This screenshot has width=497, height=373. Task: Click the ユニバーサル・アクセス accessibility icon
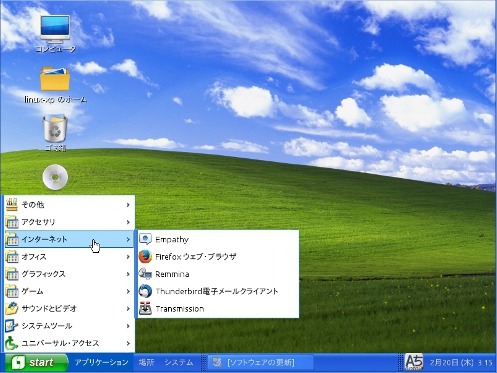pos(12,343)
